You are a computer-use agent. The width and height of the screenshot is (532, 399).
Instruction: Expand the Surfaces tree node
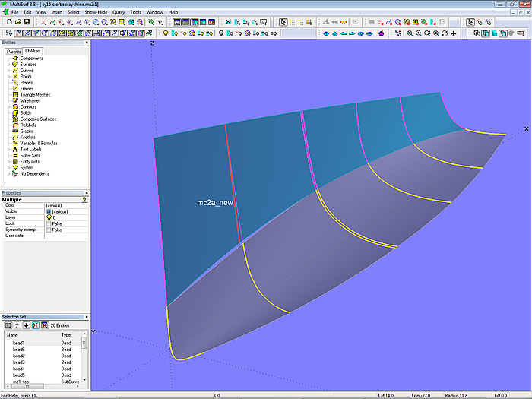click(8, 65)
